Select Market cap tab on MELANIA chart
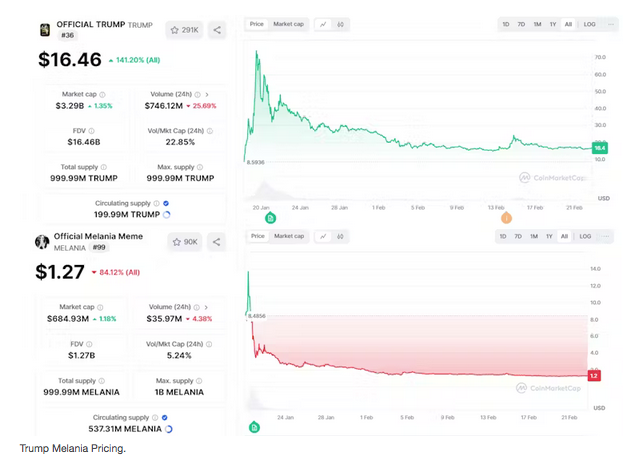Screen dimensions: 626x462 click(x=289, y=236)
